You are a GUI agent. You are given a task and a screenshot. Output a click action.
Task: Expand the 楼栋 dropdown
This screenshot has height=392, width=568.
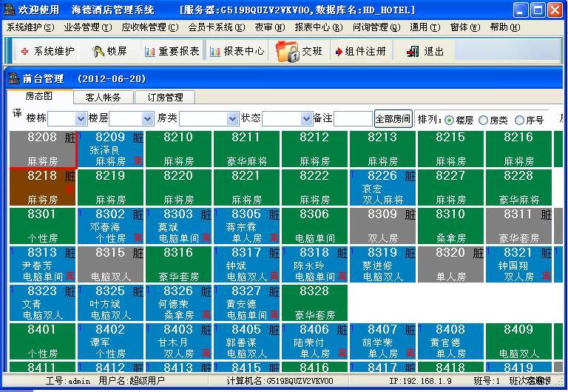[x=81, y=119]
